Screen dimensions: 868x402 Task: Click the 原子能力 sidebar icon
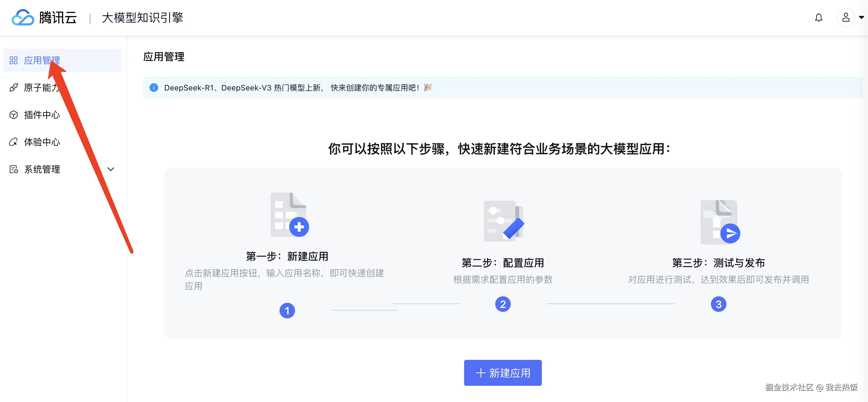click(14, 88)
